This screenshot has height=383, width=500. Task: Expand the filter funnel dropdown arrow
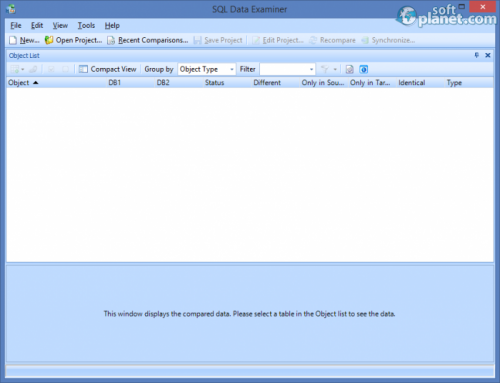click(335, 69)
